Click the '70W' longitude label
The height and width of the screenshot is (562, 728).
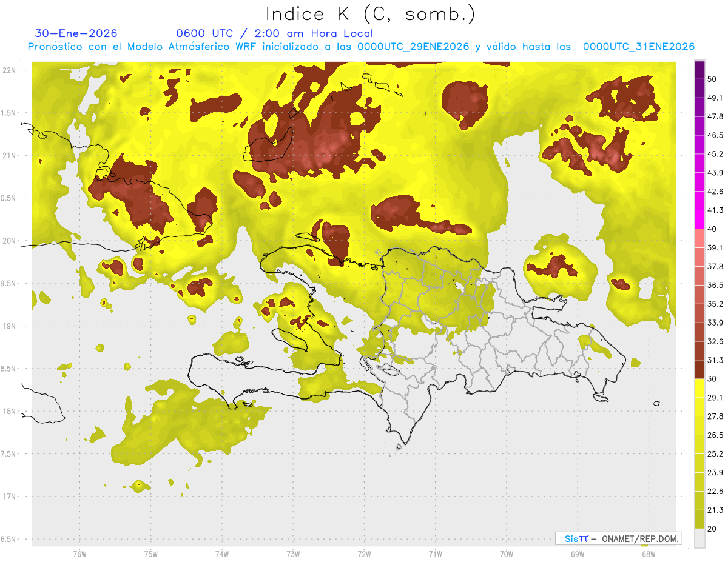(x=506, y=554)
